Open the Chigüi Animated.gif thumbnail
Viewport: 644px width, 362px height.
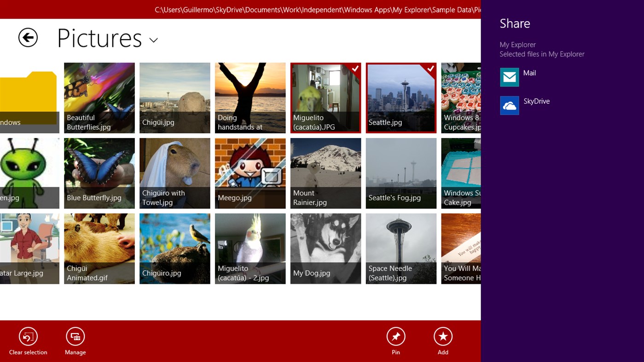pos(99,248)
